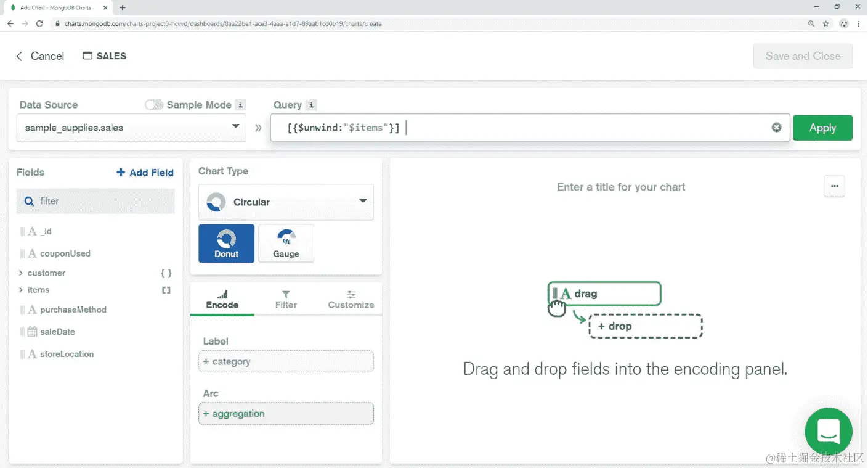This screenshot has width=868, height=468.
Task: Select the Donut chart subtype
Action: pyautogui.click(x=226, y=244)
